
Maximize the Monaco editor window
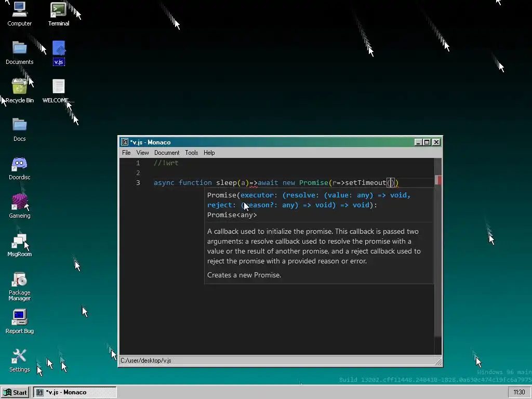(427, 142)
